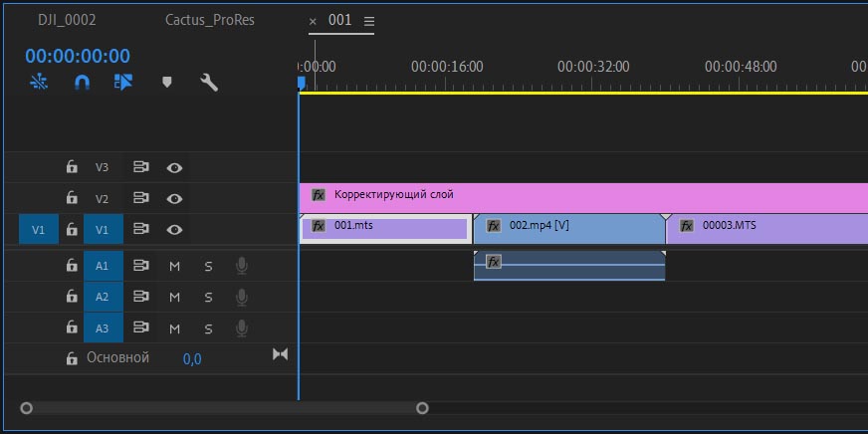
Task: Click the master track output meter icon
Action: click(x=280, y=354)
